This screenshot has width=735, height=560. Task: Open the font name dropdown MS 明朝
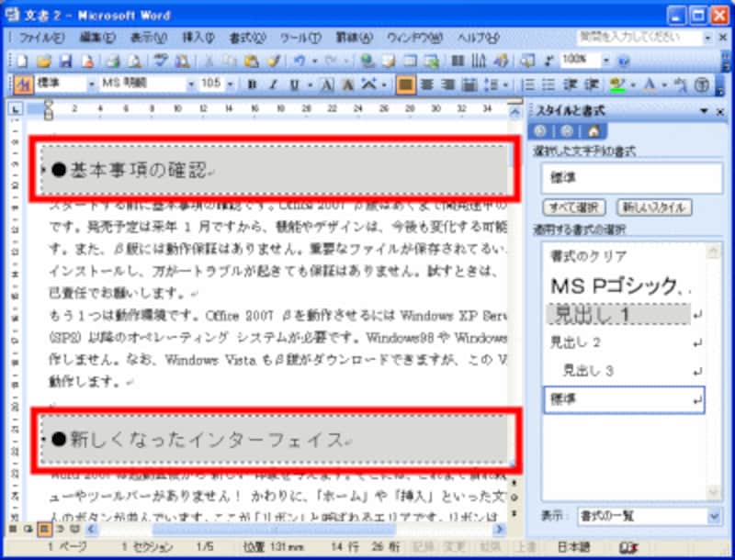147,84
